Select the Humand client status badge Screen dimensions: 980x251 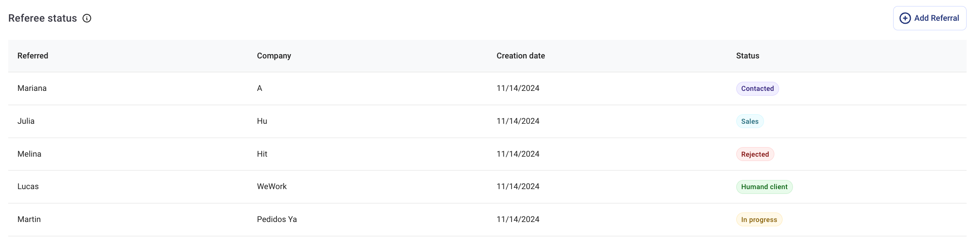click(x=764, y=187)
